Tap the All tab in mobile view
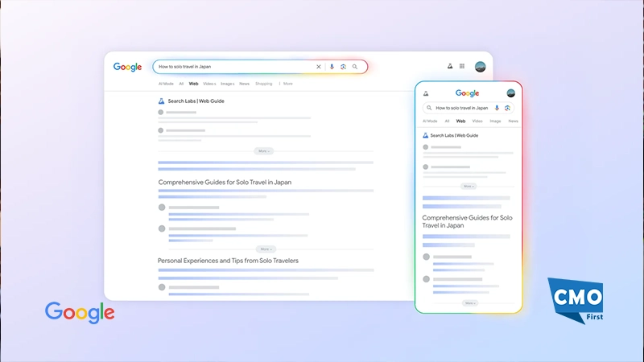The width and height of the screenshot is (644, 362). (448, 121)
